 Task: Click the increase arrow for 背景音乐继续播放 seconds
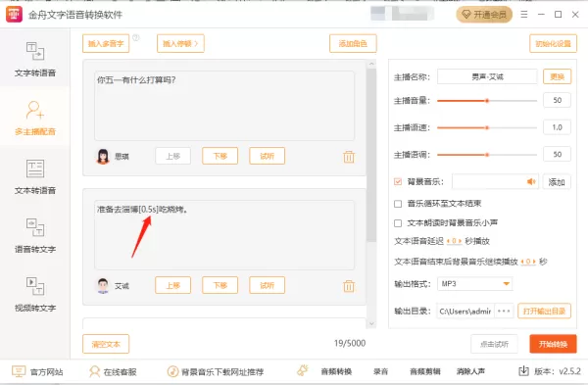click(534, 262)
